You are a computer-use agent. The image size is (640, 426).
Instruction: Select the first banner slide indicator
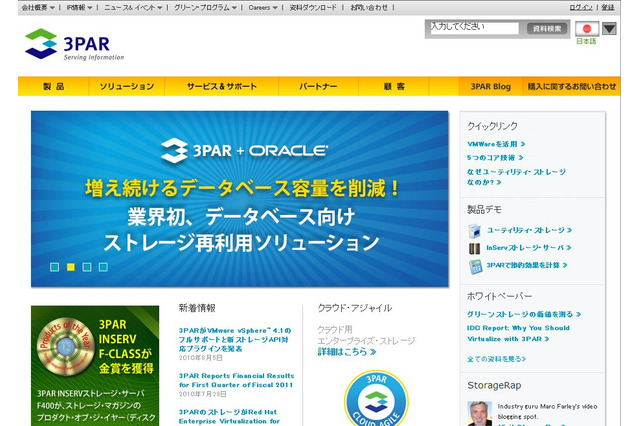(54, 267)
